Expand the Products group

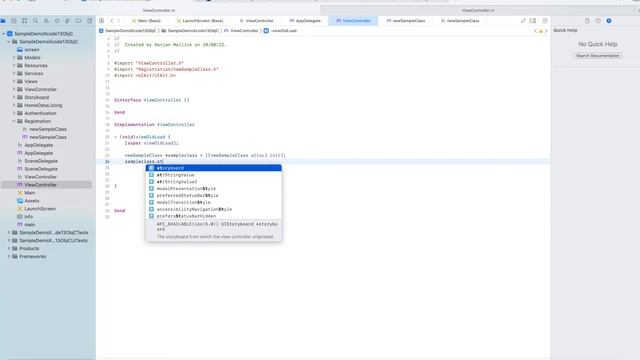coord(9,248)
